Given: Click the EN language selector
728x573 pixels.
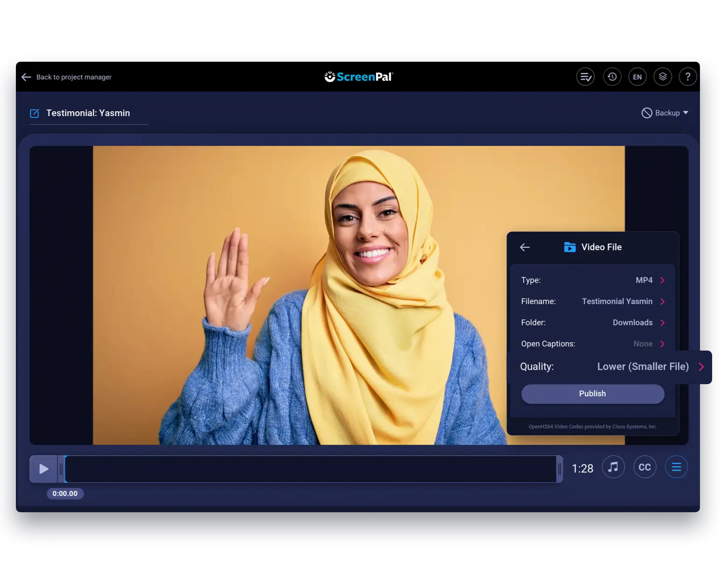Looking at the screenshot, I should point(637,77).
